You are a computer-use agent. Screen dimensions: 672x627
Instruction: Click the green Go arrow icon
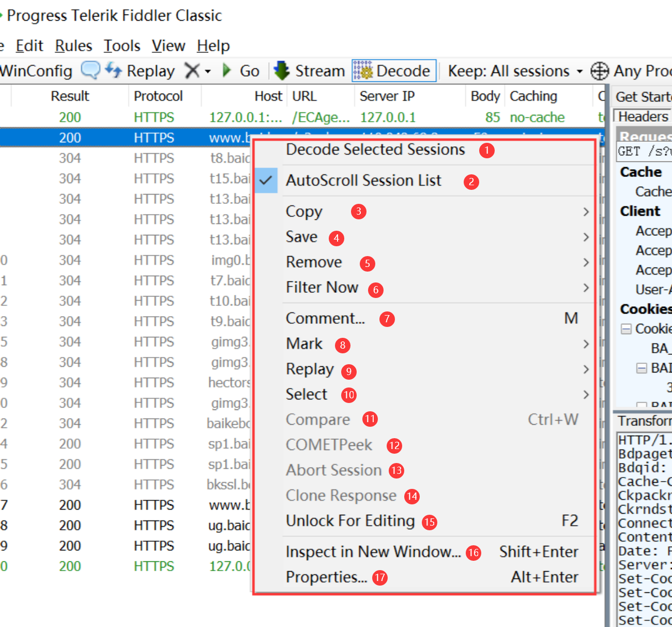coord(226,70)
